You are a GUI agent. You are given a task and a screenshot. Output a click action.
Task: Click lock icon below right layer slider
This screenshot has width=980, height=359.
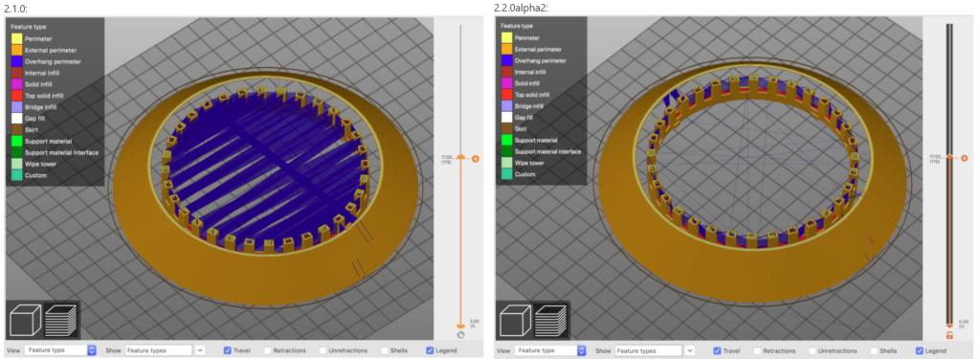tap(949, 336)
